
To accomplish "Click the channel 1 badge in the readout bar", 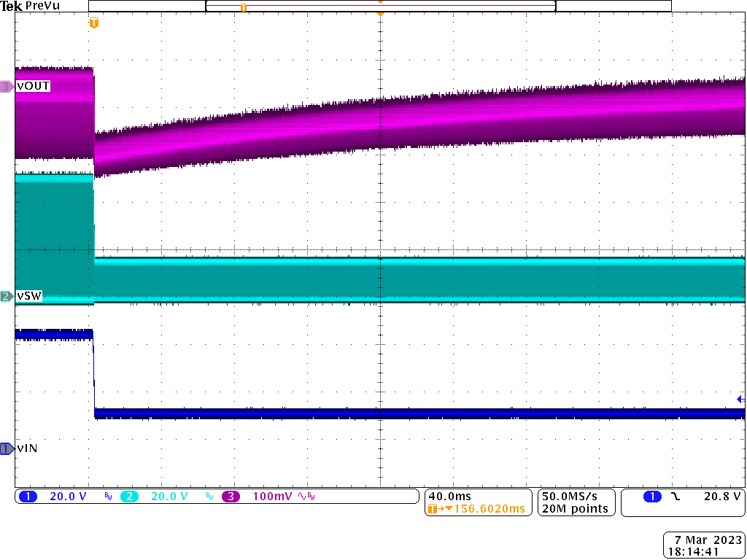I will point(28,497).
